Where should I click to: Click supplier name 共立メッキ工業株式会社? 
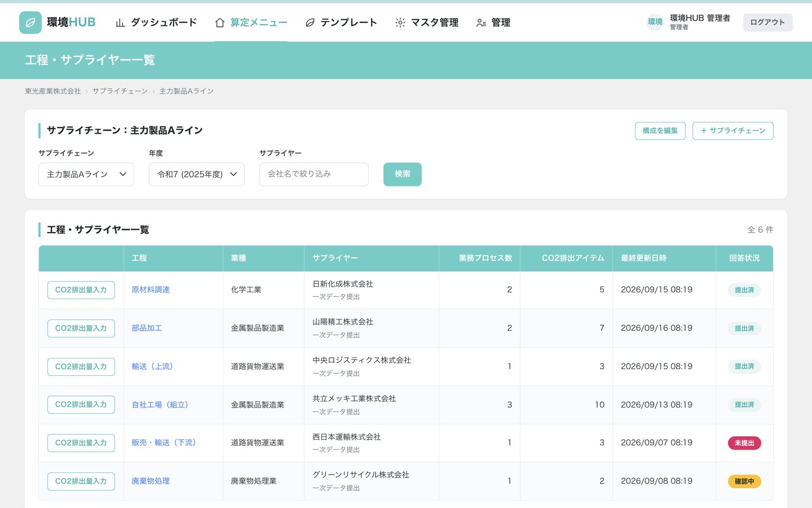click(354, 398)
